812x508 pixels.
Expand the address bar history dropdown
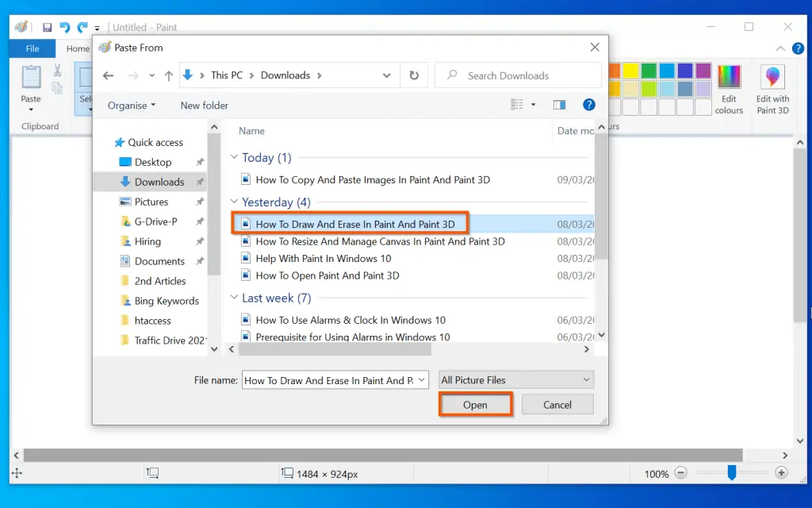(x=386, y=75)
